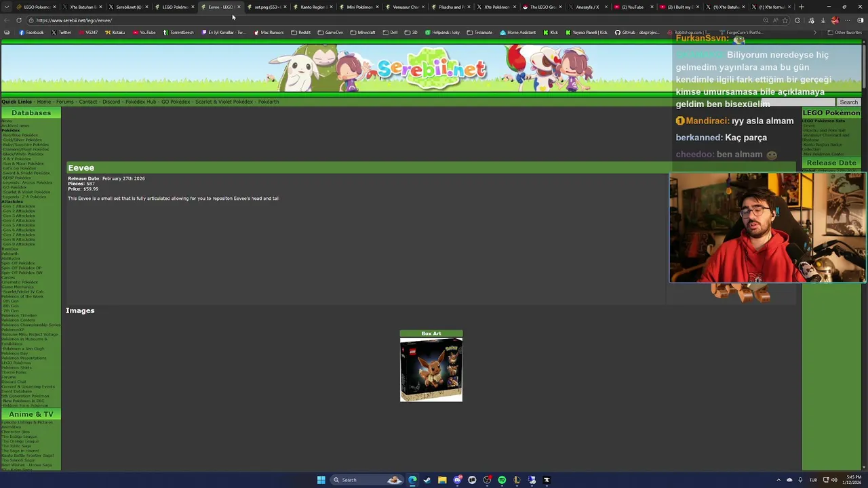Open Spotify from the taskbar

tap(502, 480)
